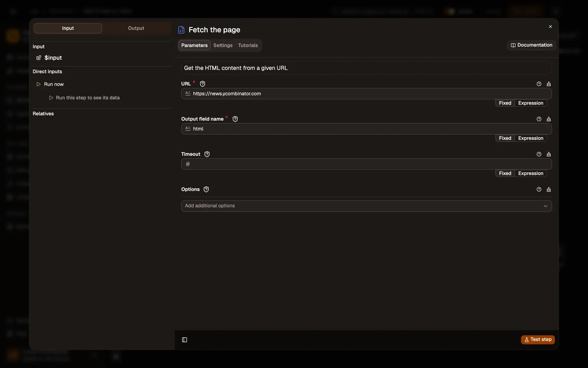Click into the URL input field

tap(366, 94)
